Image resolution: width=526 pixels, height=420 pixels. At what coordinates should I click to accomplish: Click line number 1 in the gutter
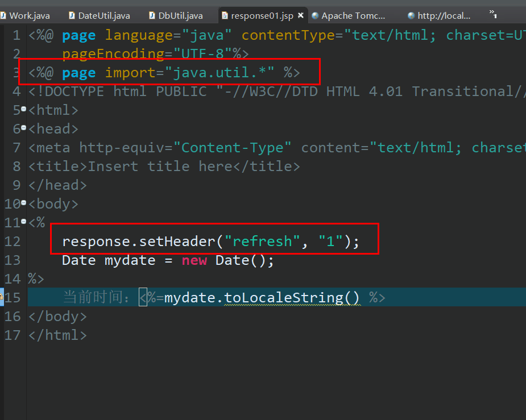click(16, 35)
